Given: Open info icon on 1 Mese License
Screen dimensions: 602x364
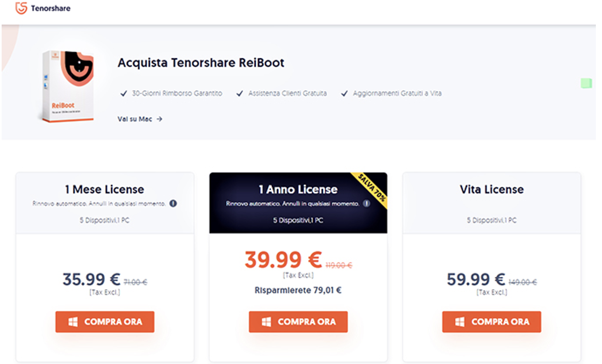Looking at the screenshot, I should (x=173, y=203).
